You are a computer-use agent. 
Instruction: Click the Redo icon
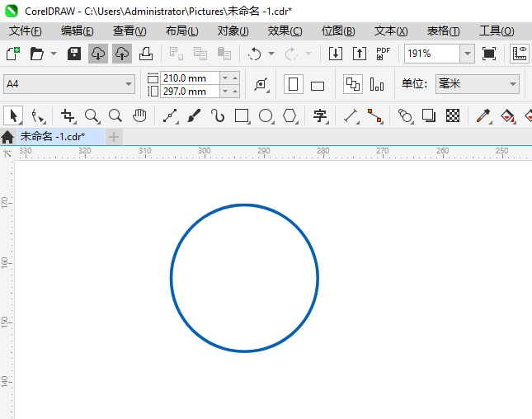click(291, 54)
